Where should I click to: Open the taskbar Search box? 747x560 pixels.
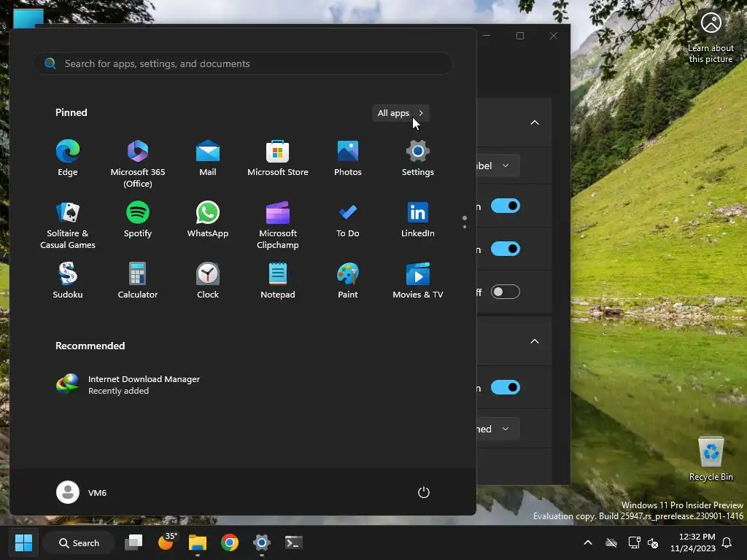pos(79,542)
